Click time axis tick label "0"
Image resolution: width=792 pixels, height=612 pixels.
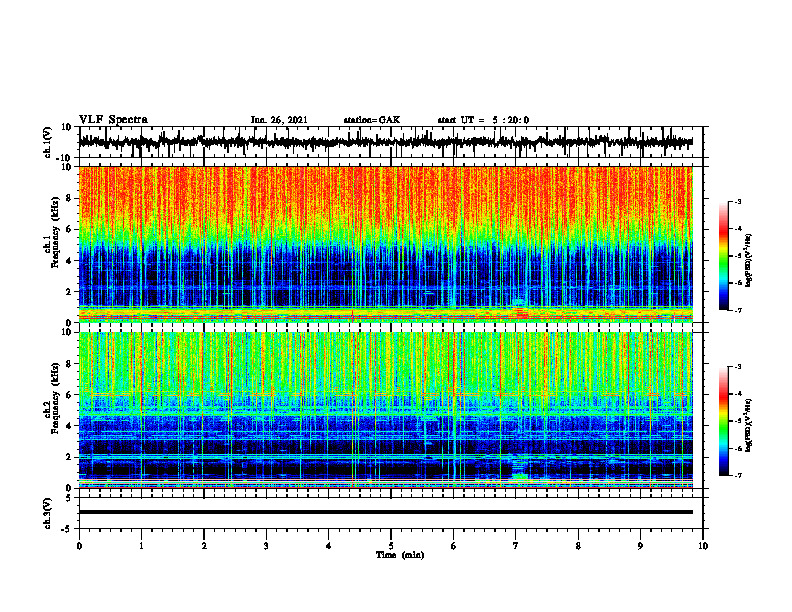pyautogui.click(x=79, y=546)
